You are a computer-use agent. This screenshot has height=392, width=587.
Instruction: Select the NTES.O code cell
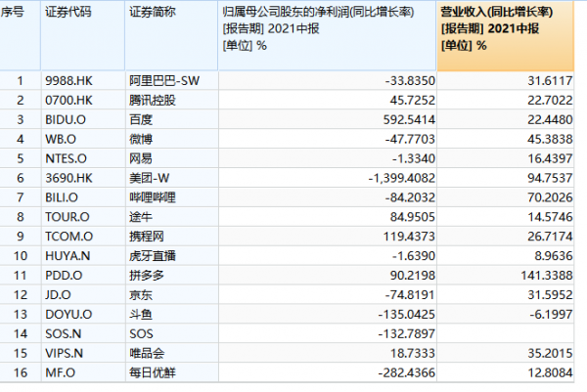coord(83,158)
